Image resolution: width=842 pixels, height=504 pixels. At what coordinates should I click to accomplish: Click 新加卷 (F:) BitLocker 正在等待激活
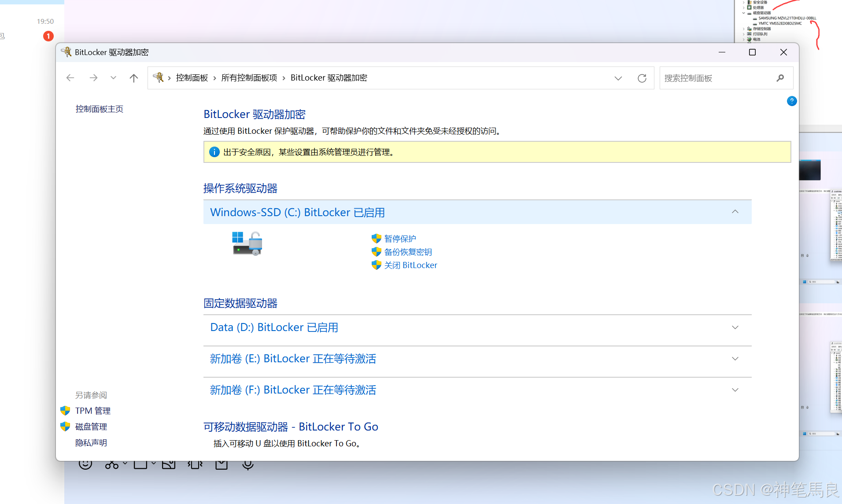[x=293, y=390]
